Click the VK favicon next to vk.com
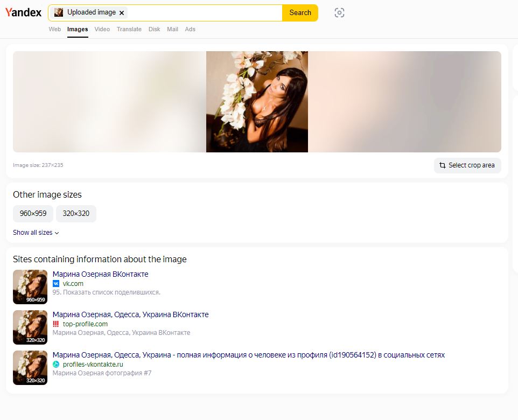Viewport: 518px width, 420px height. pyautogui.click(x=56, y=284)
